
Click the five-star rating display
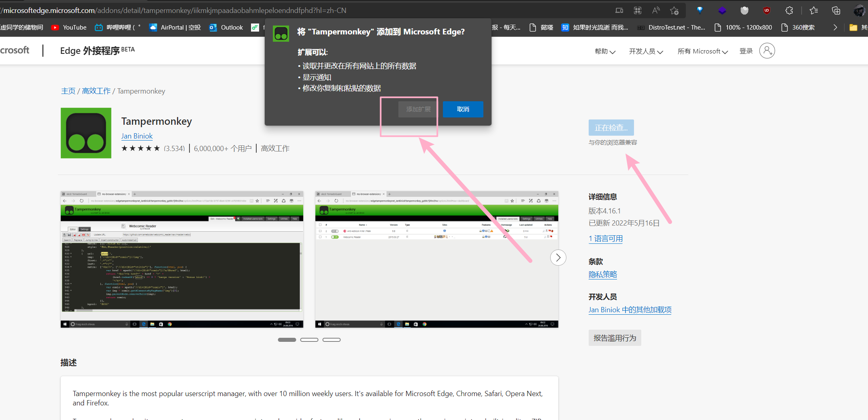[140, 148]
